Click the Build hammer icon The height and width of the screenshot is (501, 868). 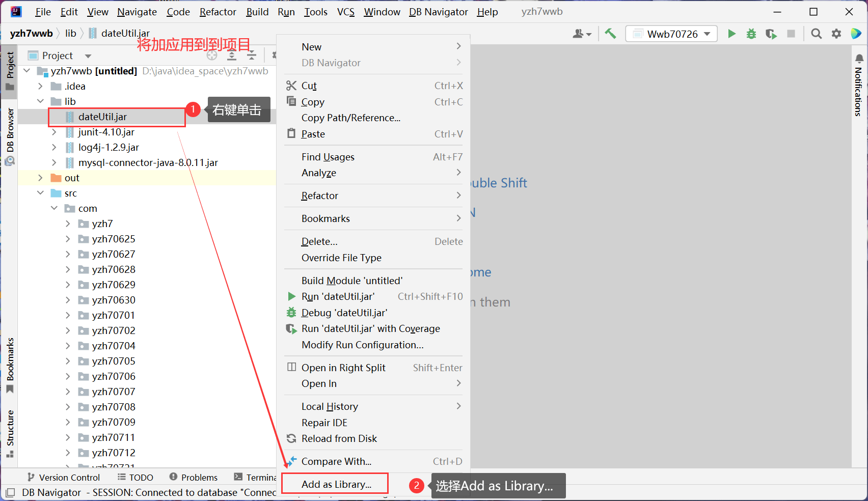(610, 34)
